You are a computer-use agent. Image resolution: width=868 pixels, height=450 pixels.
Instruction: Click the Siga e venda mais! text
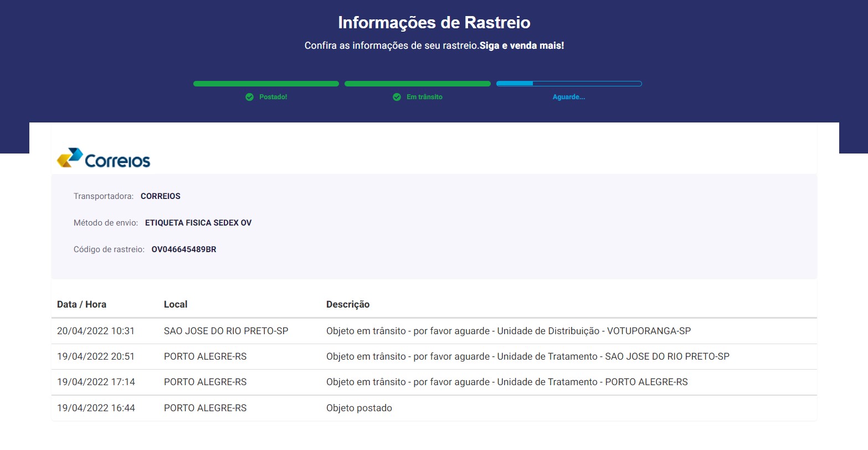[x=522, y=45]
